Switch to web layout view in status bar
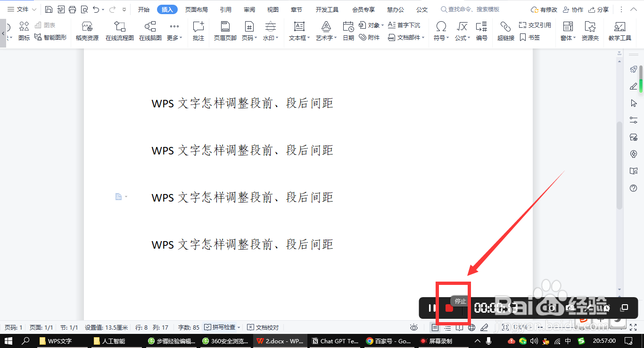Screen dimensions: 644x348 pyautogui.click(x=472, y=327)
